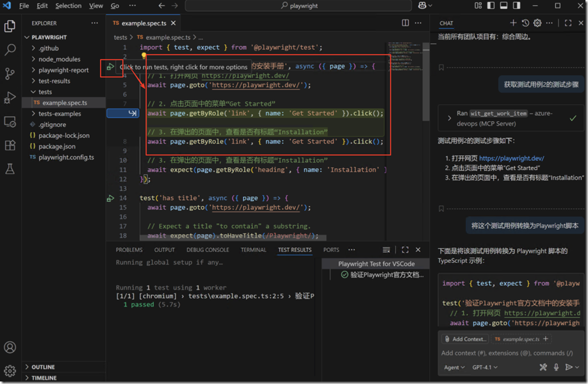The height and width of the screenshot is (384, 588).
Task: Click microphone voice input in chat
Action: coord(556,367)
